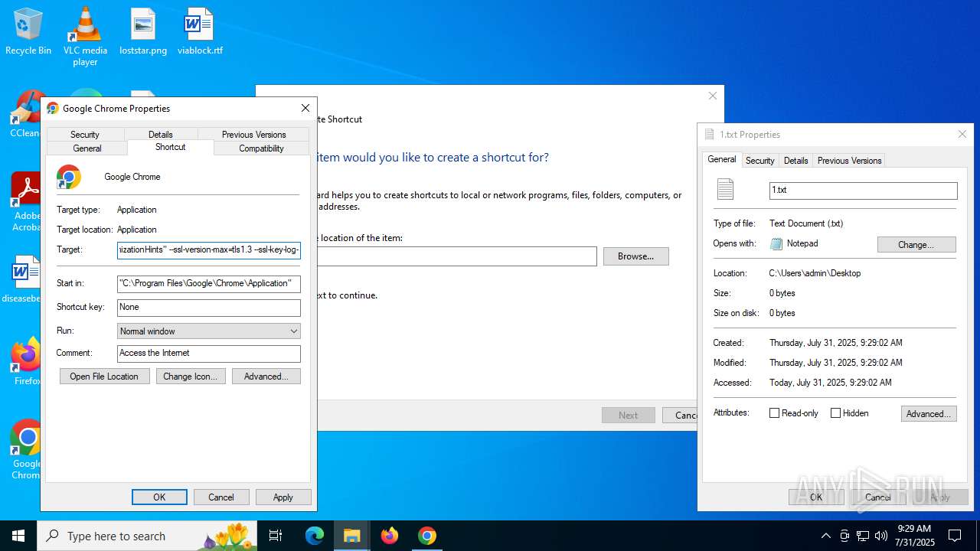Viewport: 980px width, 551px height.
Task: Click the Start in input field
Action: click(x=209, y=284)
